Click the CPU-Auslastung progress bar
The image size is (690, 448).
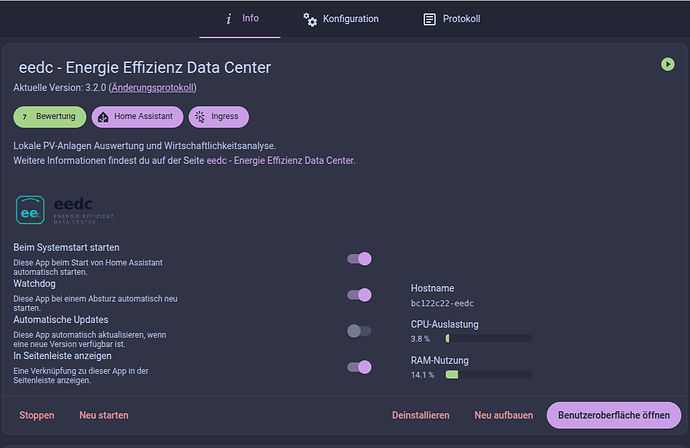pyautogui.click(x=489, y=338)
